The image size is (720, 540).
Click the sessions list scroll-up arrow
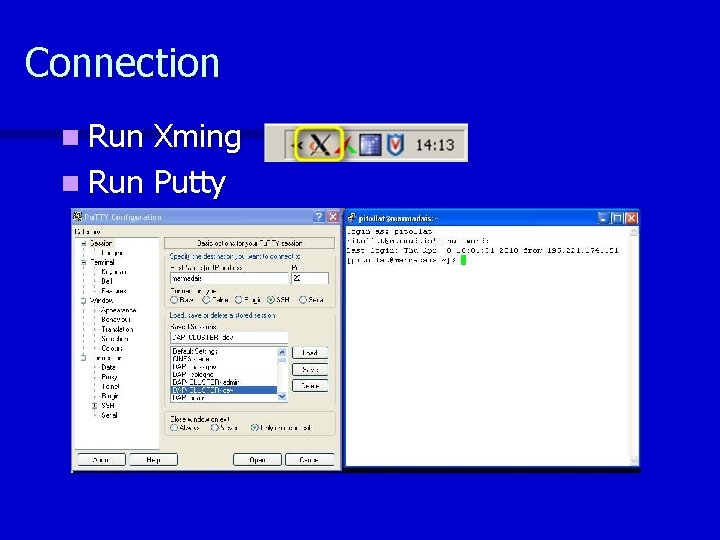point(282,352)
